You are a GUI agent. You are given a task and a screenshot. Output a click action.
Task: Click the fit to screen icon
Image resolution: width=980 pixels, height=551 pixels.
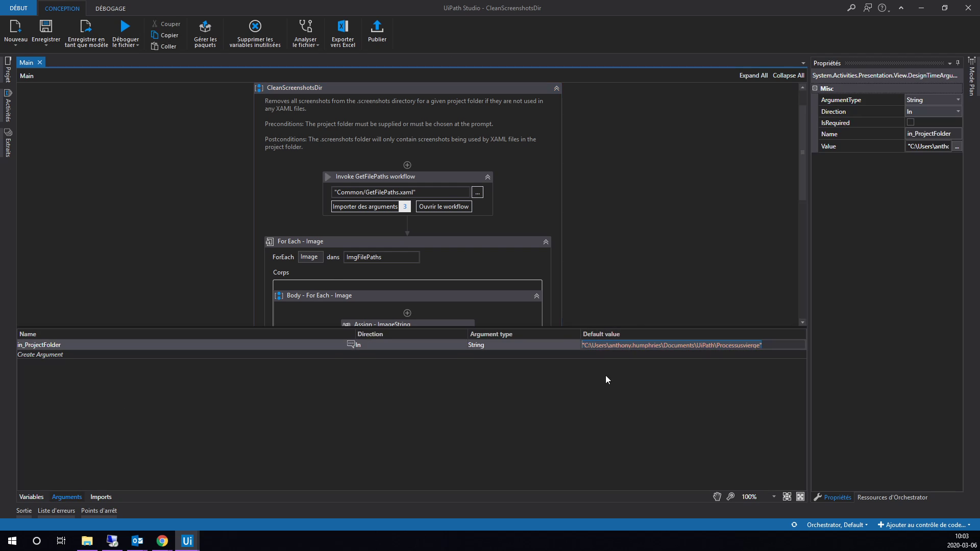coord(787,496)
